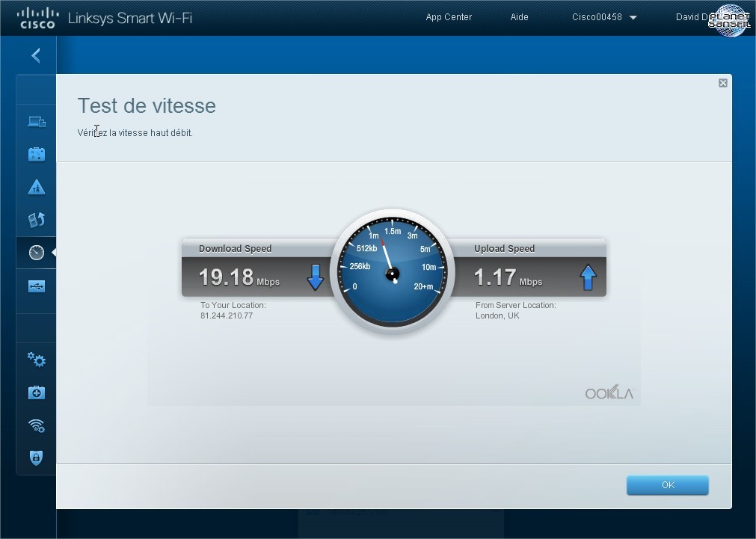Click the Test de vitesse heading
The width and height of the screenshot is (756, 539).
(147, 105)
